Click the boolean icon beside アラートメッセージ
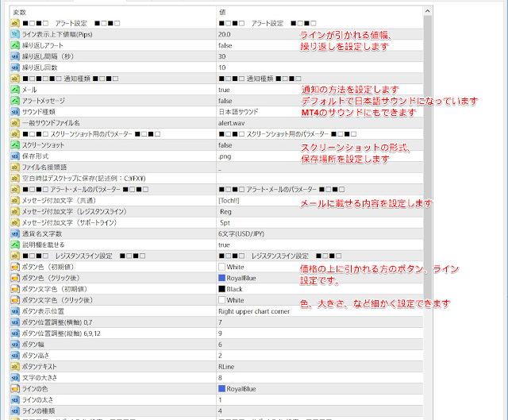Viewport: 508px width, 420px height. pyautogui.click(x=15, y=101)
